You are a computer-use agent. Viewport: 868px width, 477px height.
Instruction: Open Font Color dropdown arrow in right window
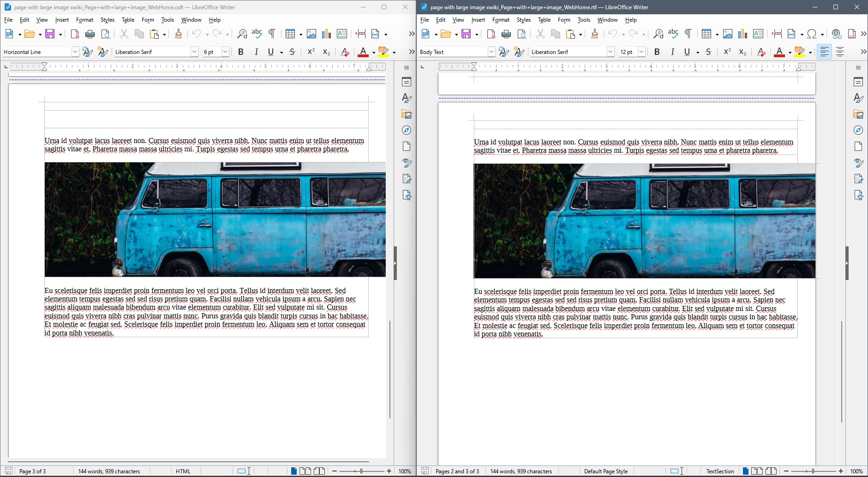(790, 52)
